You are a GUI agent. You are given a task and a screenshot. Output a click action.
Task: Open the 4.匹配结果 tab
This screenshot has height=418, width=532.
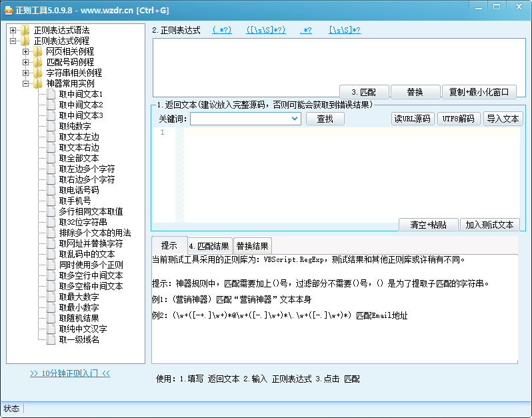211,246
